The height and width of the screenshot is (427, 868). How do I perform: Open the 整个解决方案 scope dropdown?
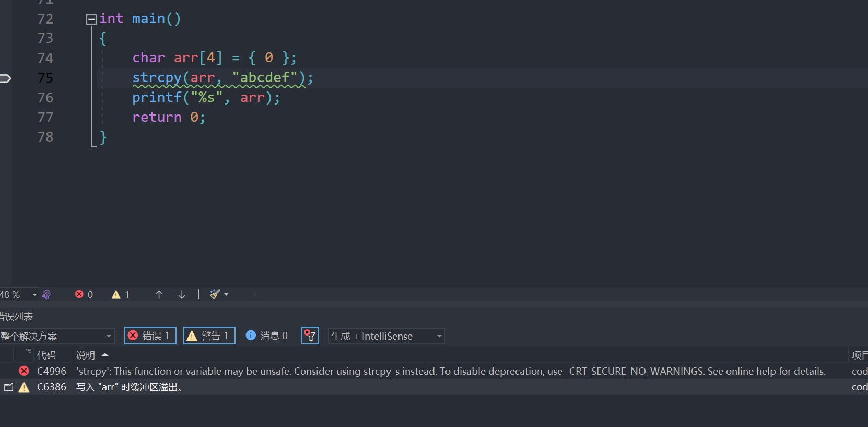[x=56, y=336]
